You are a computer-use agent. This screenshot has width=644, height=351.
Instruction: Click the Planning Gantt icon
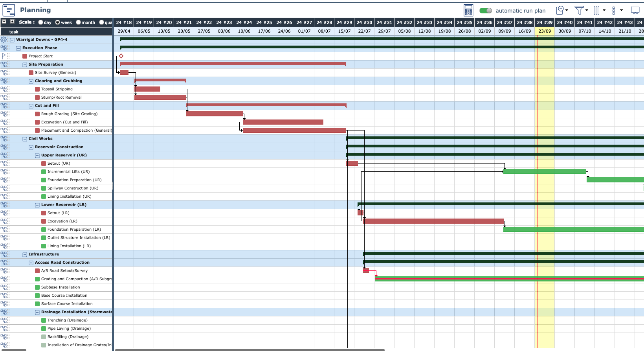click(9, 10)
